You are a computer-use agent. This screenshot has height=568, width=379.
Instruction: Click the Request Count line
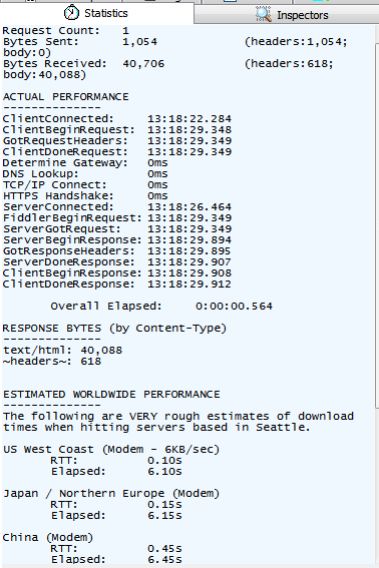[66, 30]
